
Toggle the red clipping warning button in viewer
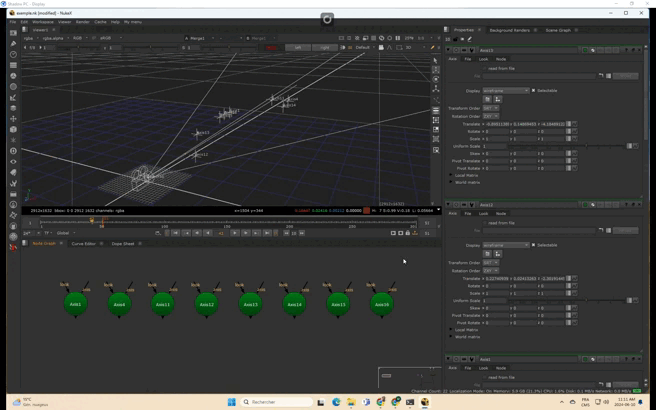click(x=272, y=48)
